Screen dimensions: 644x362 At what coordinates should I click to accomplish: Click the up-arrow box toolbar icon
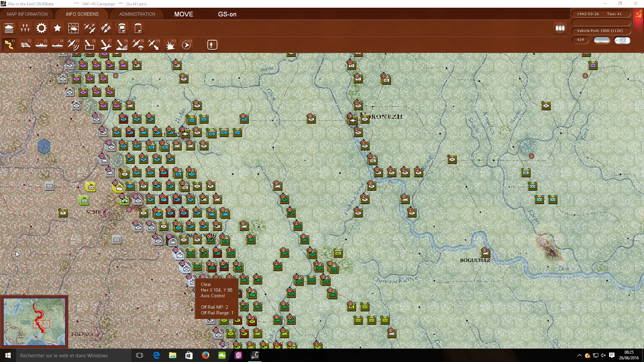click(x=212, y=45)
